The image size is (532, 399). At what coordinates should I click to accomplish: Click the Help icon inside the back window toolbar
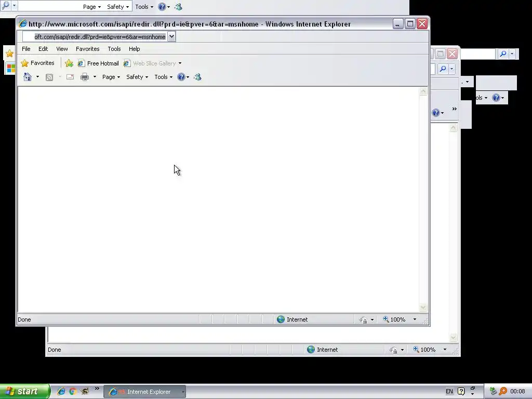point(436,113)
